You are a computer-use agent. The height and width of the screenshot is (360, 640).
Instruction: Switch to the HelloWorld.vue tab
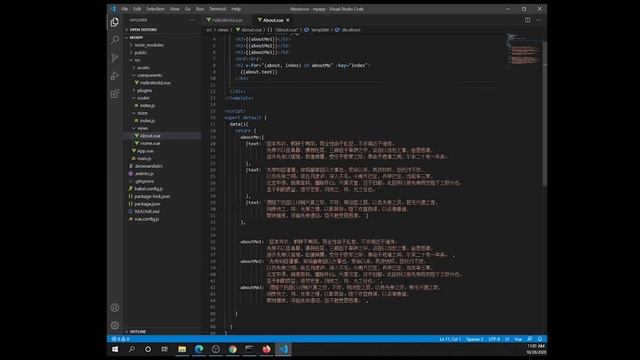pyautogui.click(x=227, y=20)
